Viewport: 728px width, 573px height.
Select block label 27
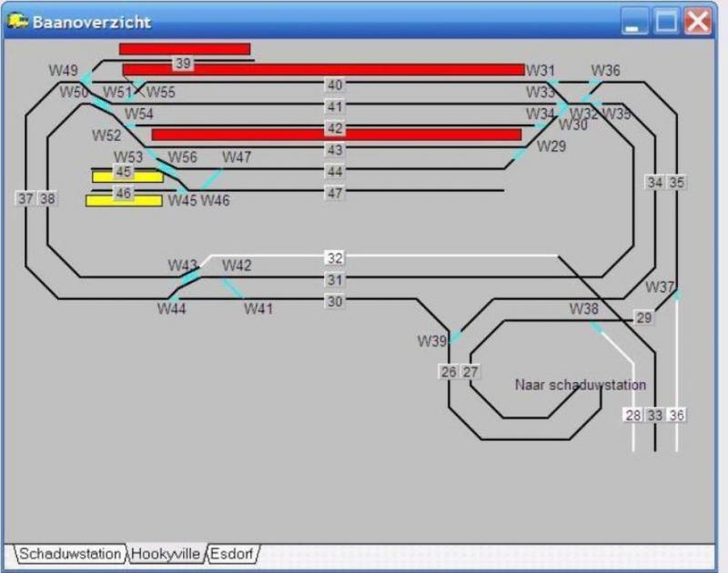coord(470,372)
